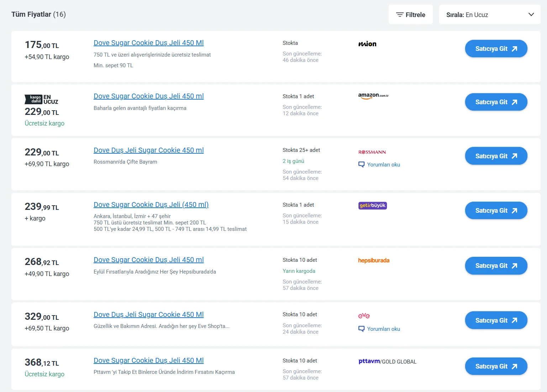This screenshot has width=547, height=392.
Task: Click the Yarın kargoda delivery note
Action: coord(299,271)
